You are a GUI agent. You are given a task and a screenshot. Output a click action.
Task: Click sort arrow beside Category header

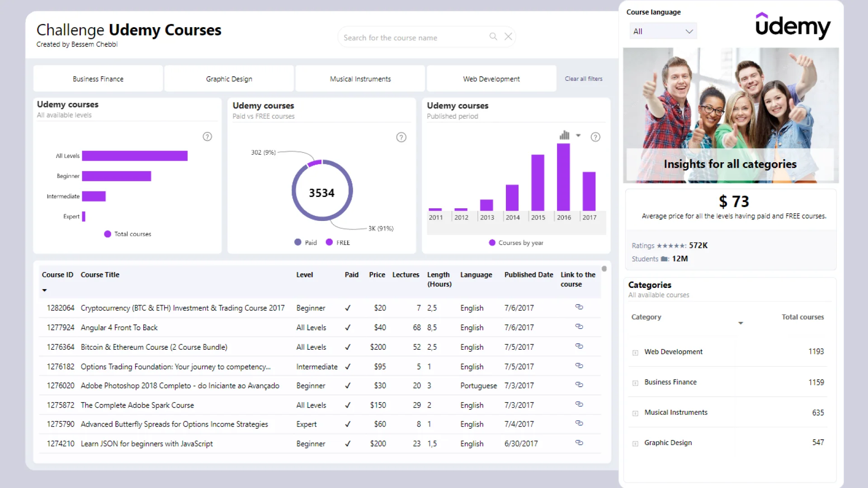(x=741, y=323)
